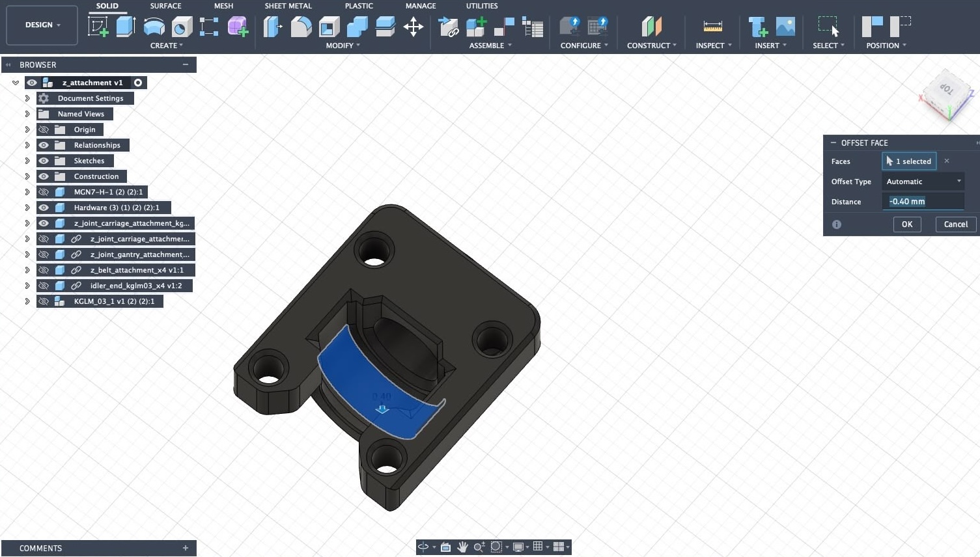Screen dimensions: 980x557
Task: Click the Insert Derive icon in Assemble
Action: tap(449, 27)
